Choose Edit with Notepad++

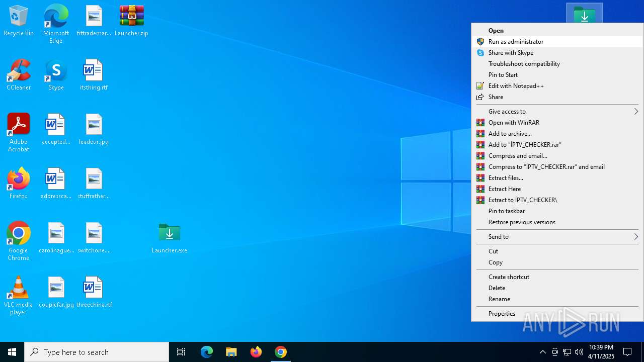tap(557, 86)
